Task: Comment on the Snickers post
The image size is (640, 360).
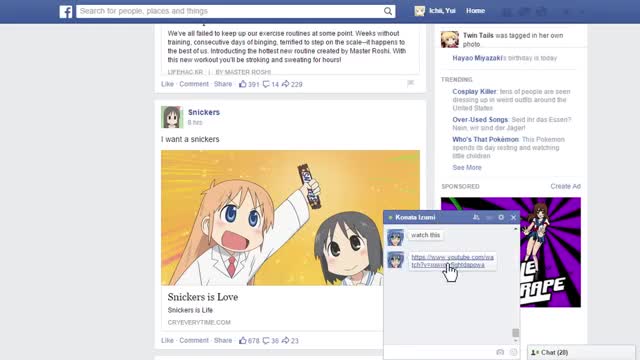Action: click(194, 340)
